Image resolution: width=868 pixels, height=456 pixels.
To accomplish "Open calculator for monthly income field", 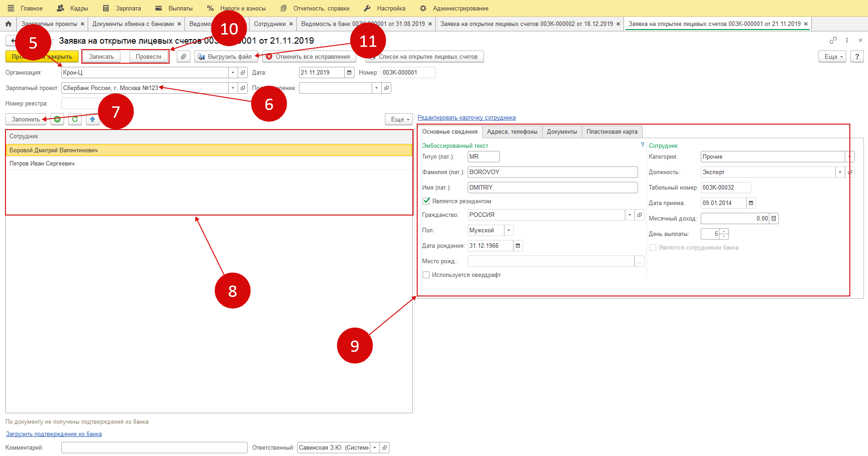I will (774, 219).
